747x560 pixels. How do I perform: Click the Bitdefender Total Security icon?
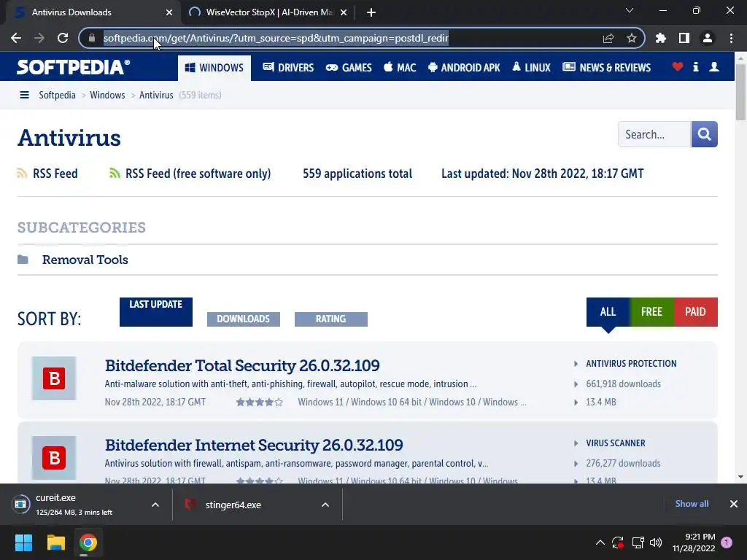[x=54, y=378]
